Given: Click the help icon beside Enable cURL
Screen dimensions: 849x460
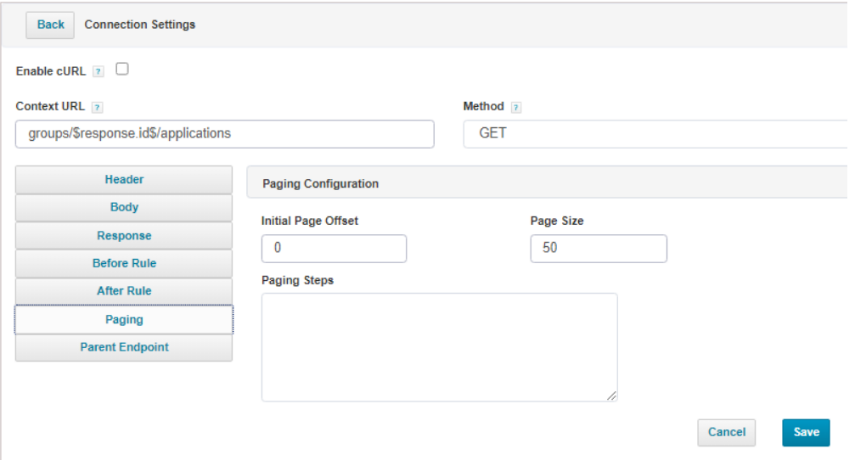Looking at the screenshot, I should [x=98, y=72].
